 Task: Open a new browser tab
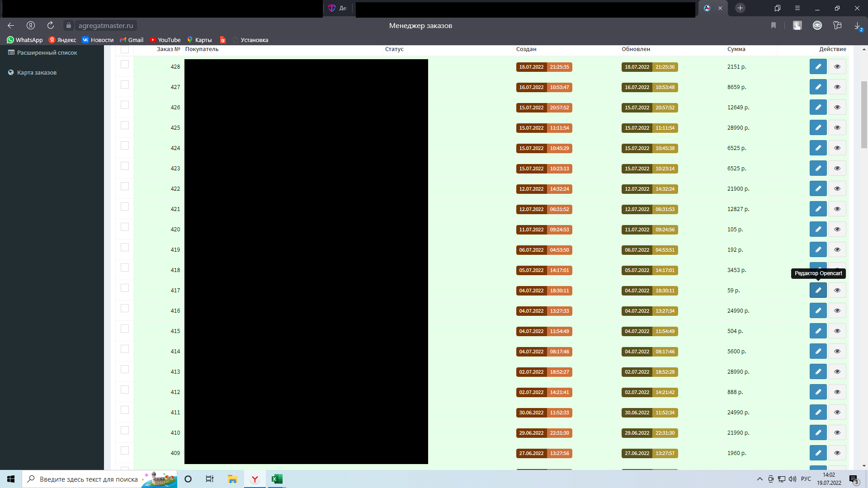(740, 8)
